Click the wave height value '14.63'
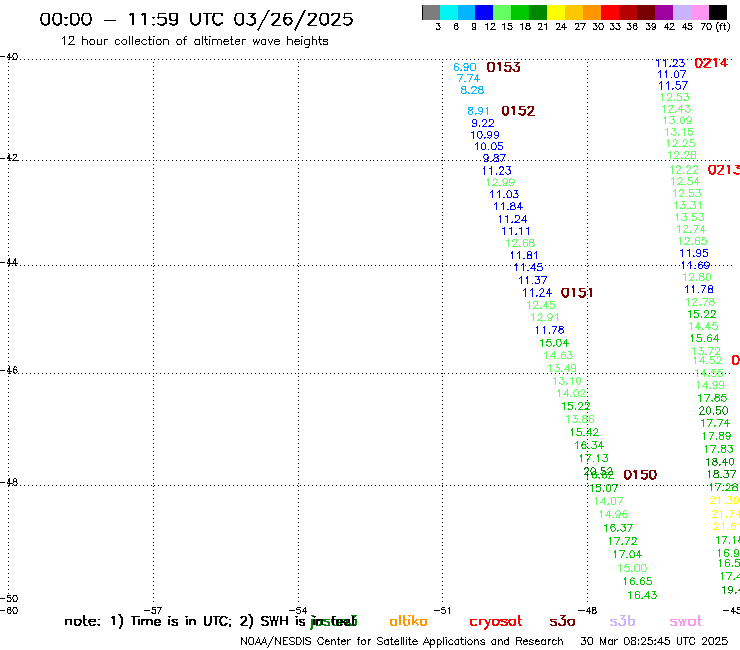Image resolution: width=740 pixels, height=650 pixels. (x=558, y=355)
